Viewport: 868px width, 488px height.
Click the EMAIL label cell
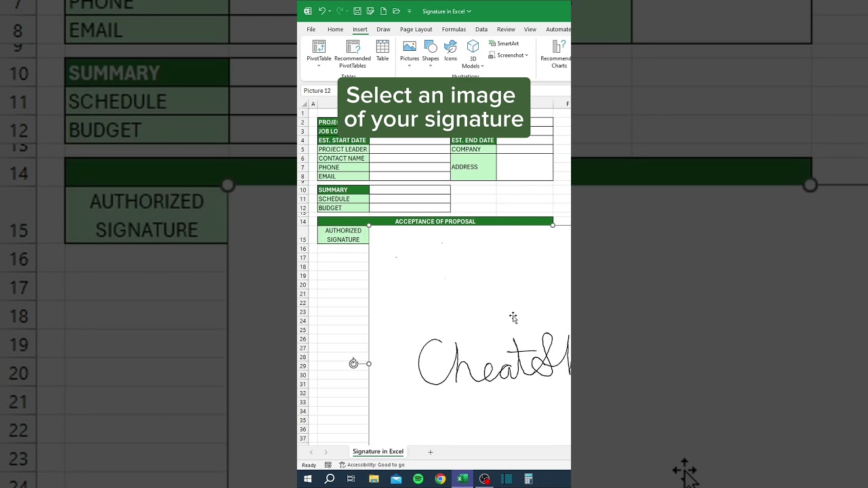[x=343, y=176]
